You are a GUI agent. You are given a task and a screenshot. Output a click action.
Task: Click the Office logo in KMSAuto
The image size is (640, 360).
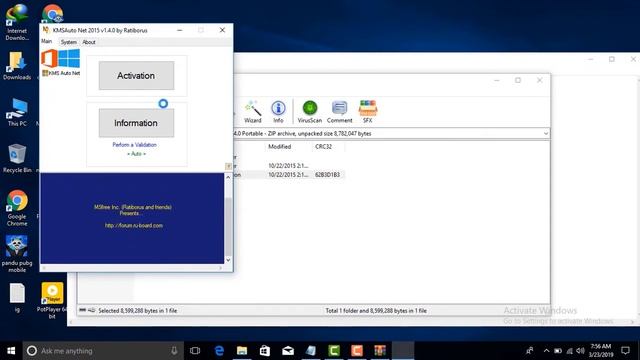tap(49, 58)
